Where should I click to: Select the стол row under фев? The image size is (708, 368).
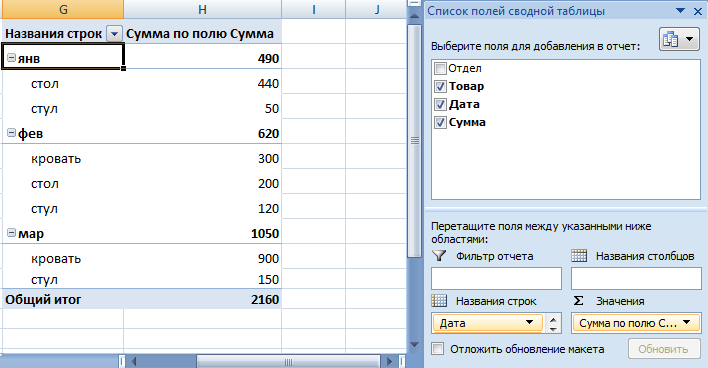pos(63,183)
